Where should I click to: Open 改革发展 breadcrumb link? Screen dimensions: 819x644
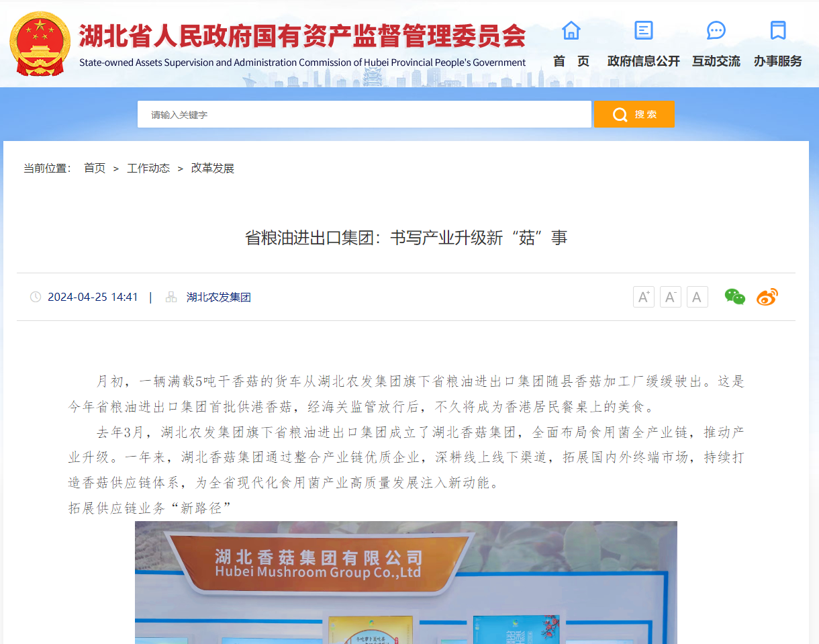(213, 168)
